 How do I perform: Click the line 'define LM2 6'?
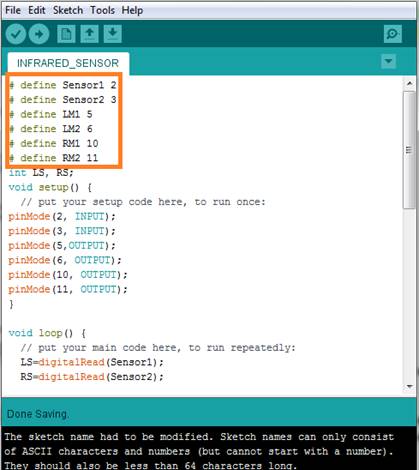(51, 129)
